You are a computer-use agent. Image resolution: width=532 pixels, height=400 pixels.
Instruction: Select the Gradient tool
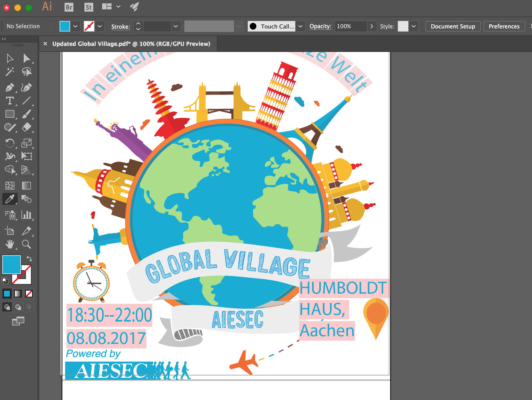(x=26, y=186)
